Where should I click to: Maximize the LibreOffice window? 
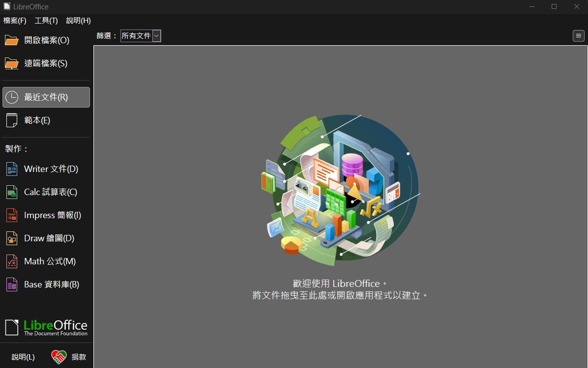[x=554, y=6]
